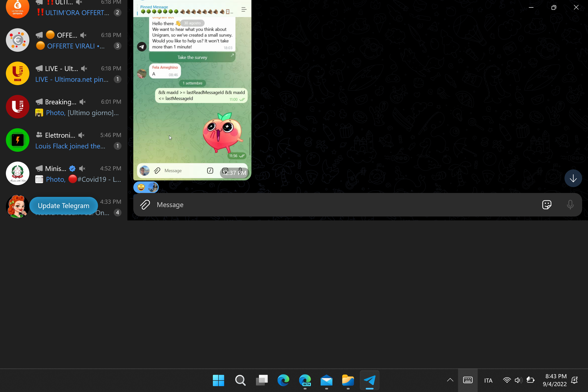The width and height of the screenshot is (588, 392).
Task: Open the Start menu
Action: tap(218, 380)
